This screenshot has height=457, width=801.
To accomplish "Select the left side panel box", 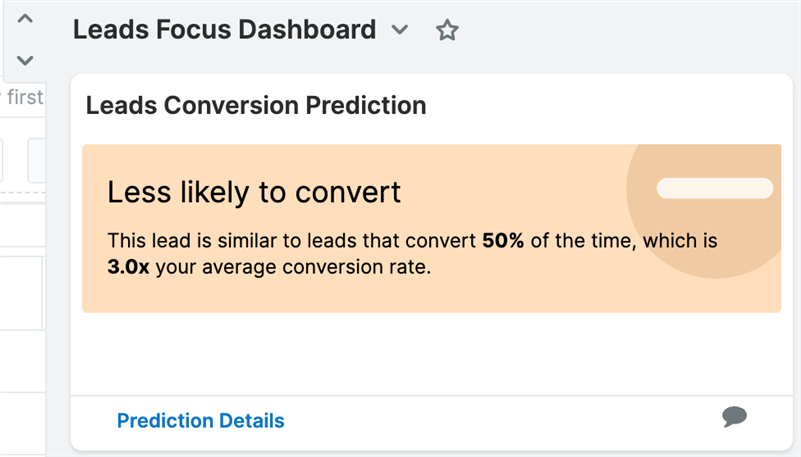I will coord(21,292).
